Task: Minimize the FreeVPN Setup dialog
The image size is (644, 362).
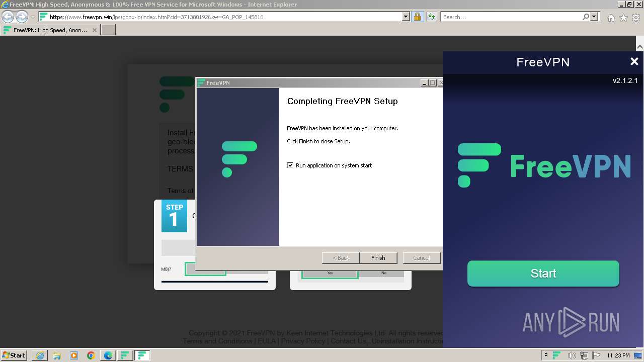Action: (424, 83)
